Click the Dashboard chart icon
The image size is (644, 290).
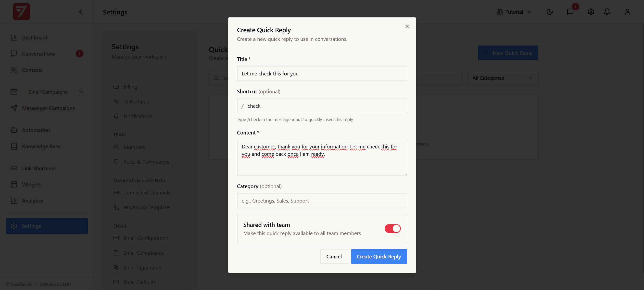[x=14, y=37]
